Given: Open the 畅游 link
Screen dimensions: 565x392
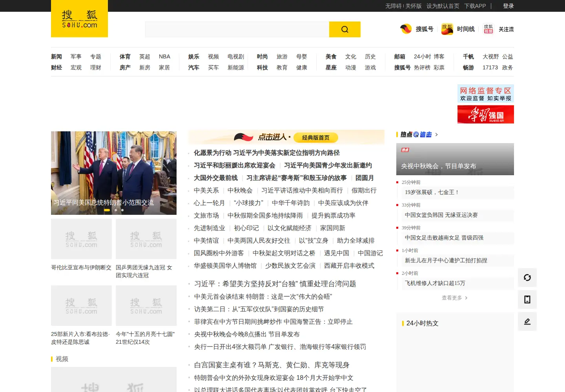Looking at the screenshot, I should click(468, 67).
